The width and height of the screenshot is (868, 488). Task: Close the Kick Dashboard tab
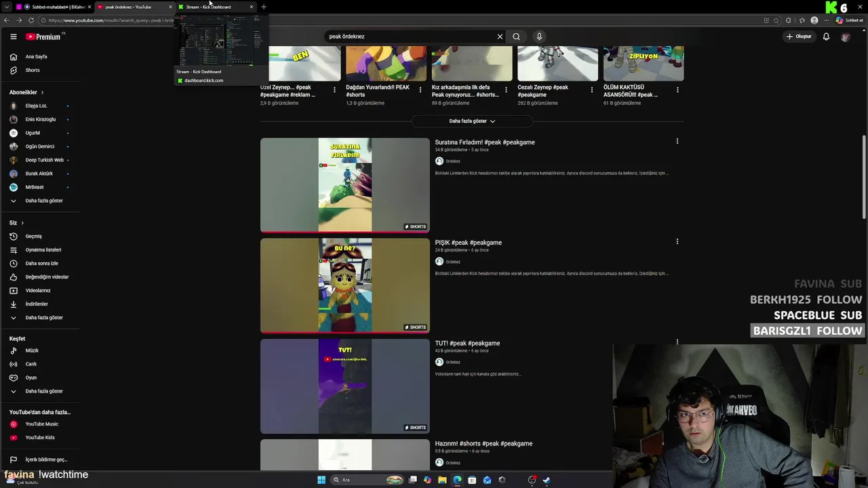pyautogui.click(x=252, y=7)
